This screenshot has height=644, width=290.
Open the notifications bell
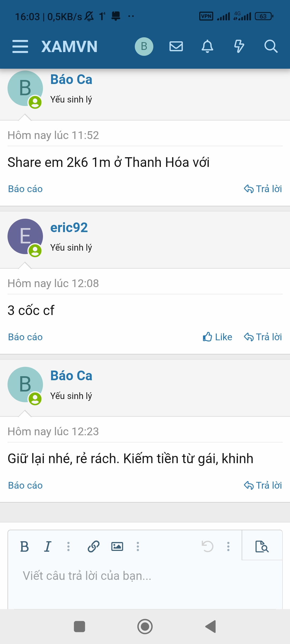207,46
